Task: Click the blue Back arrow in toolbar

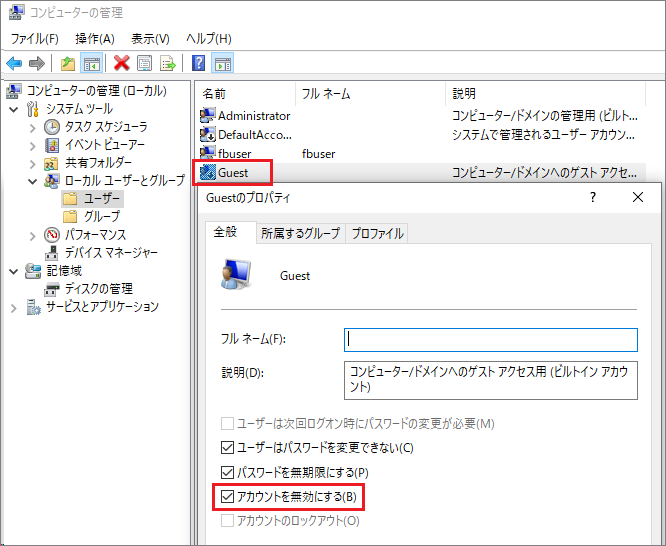Action: [x=14, y=64]
